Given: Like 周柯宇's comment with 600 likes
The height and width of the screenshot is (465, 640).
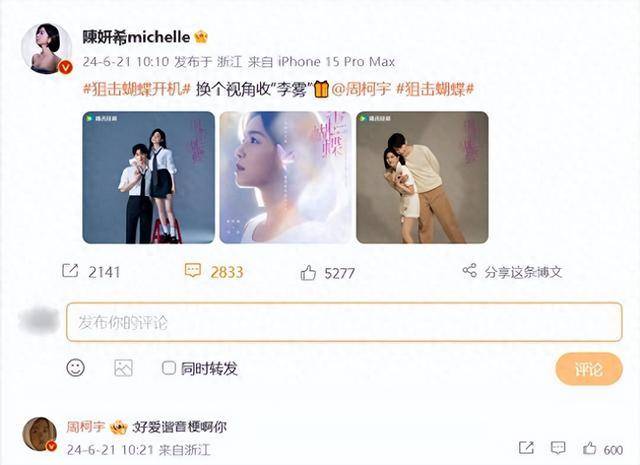Looking at the screenshot, I should point(589,448).
